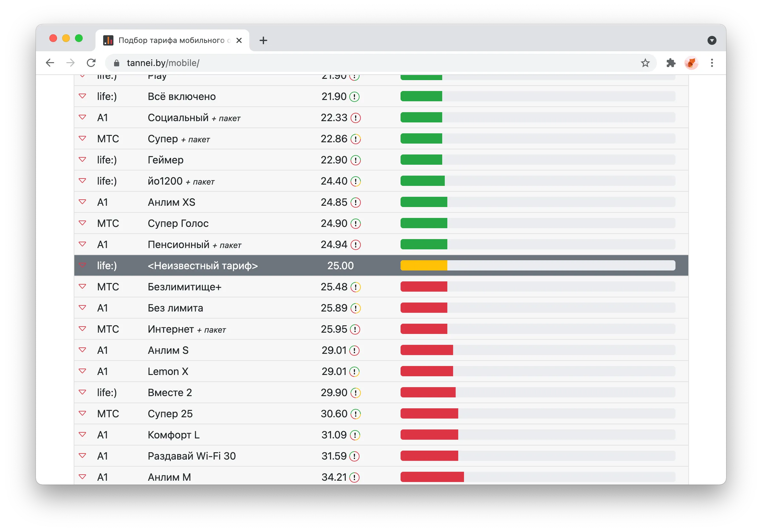Reload the tannei.by page
The image size is (762, 532).
[91, 63]
